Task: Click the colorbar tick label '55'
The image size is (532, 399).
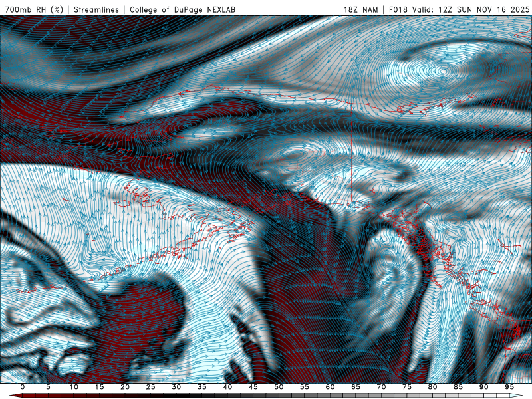Action: [x=305, y=387]
